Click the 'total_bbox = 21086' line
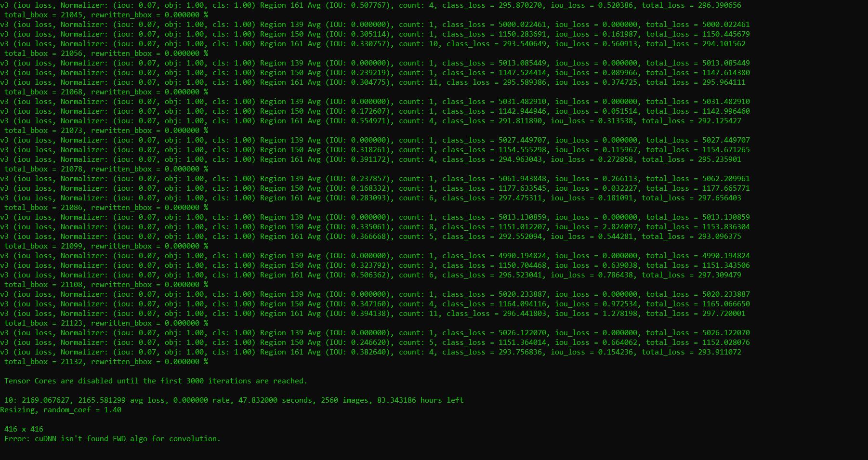This screenshot has height=460, width=868. click(106, 208)
